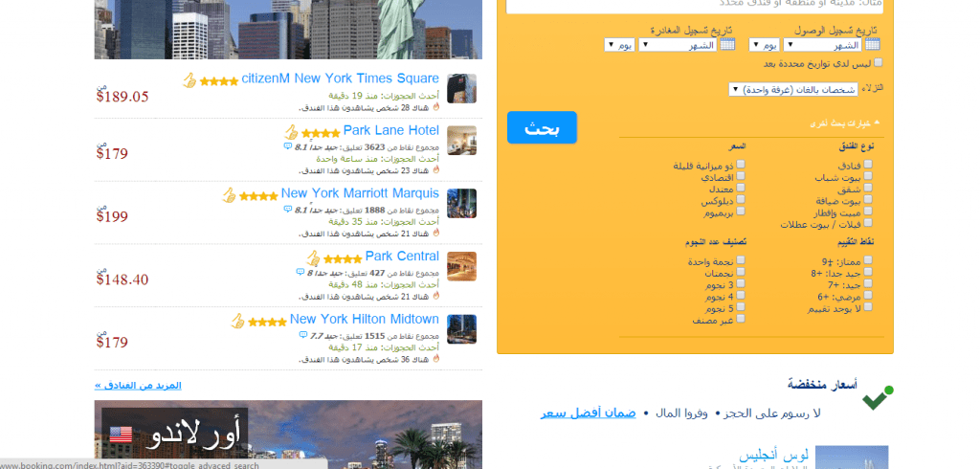The height and width of the screenshot is (469, 980).
Task: Click flame icon in the Marriott Marquis viewers line
Action: (x=436, y=232)
